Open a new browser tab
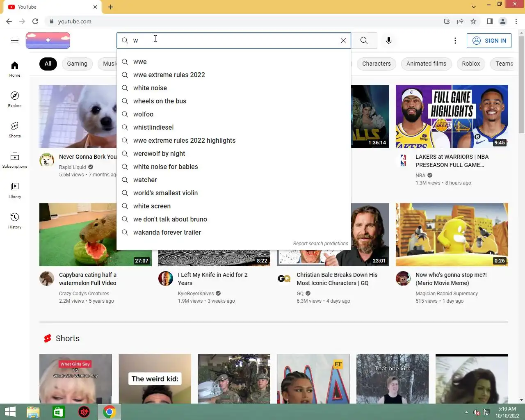525x420 pixels. (111, 7)
